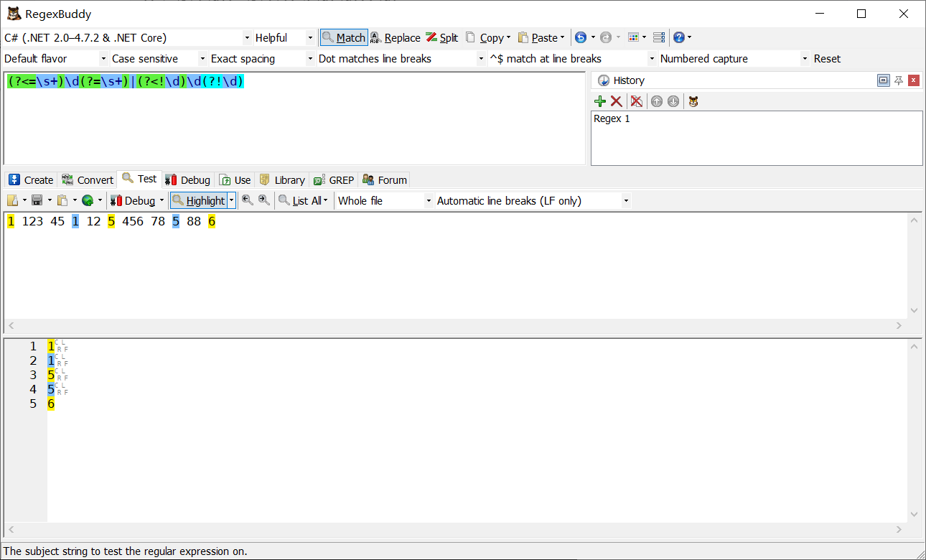Screen dimensions: 926x560
Task: Click inside the regex editor box
Action: 294,118
